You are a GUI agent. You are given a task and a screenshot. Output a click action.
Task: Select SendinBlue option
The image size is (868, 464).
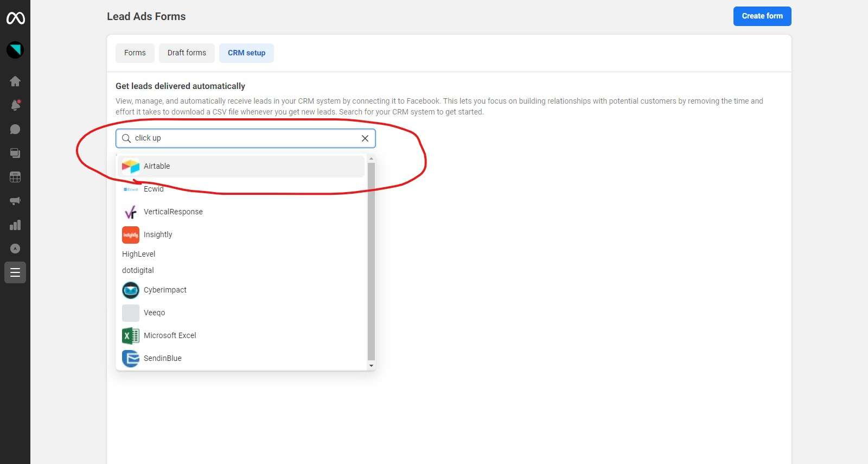pyautogui.click(x=241, y=359)
